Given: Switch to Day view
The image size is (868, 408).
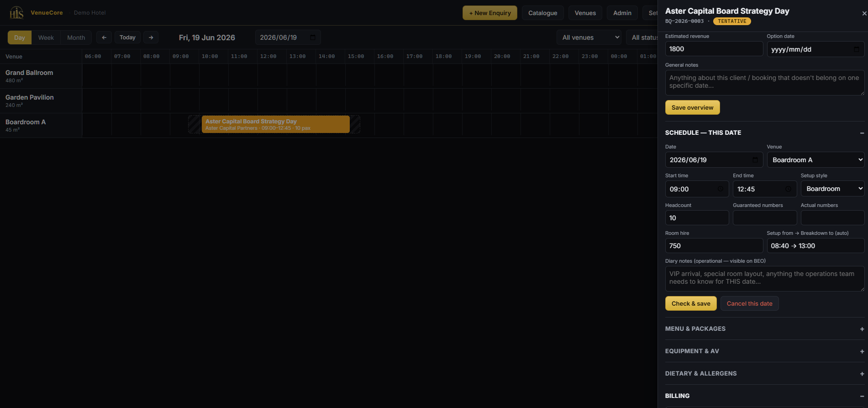Looking at the screenshot, I should pyautogui.click(x=20, y=37).
